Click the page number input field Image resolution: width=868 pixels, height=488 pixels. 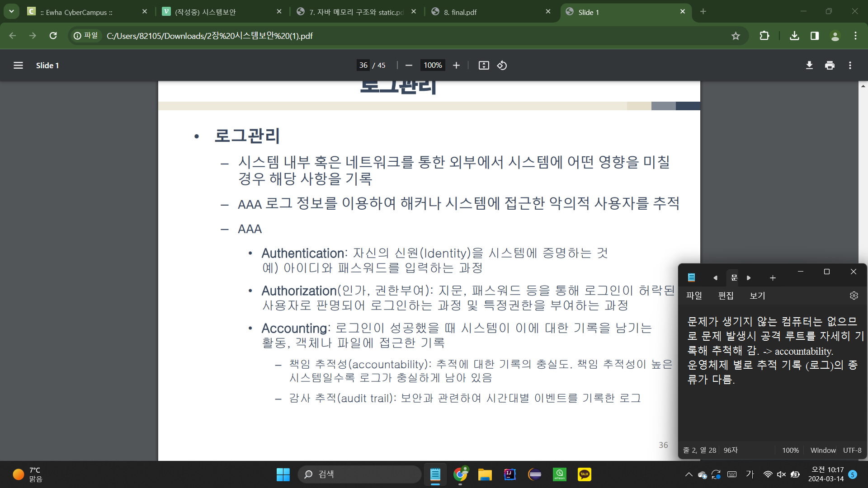[363, 66]
